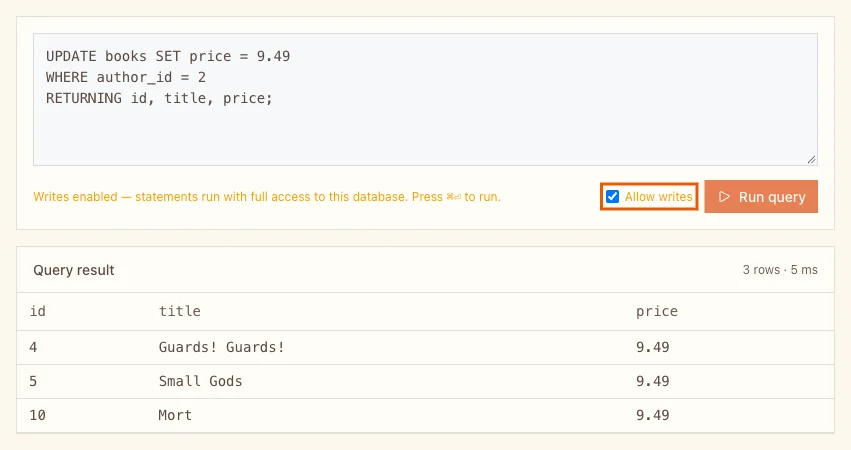Click id cell '10'
Viewport: 851px width, 450px height.
point(37,415)
